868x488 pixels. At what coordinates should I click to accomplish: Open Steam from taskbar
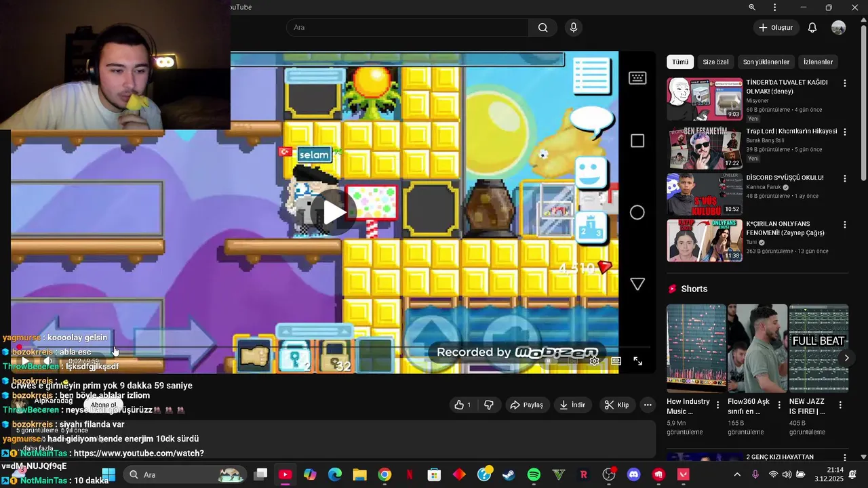509,474
